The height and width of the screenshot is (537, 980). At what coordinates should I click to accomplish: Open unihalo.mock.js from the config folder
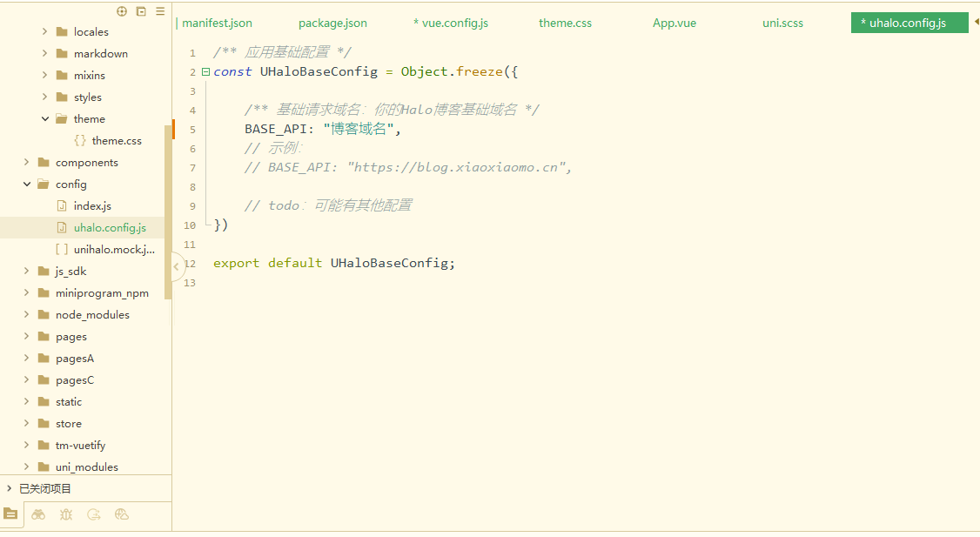[113, 249]
